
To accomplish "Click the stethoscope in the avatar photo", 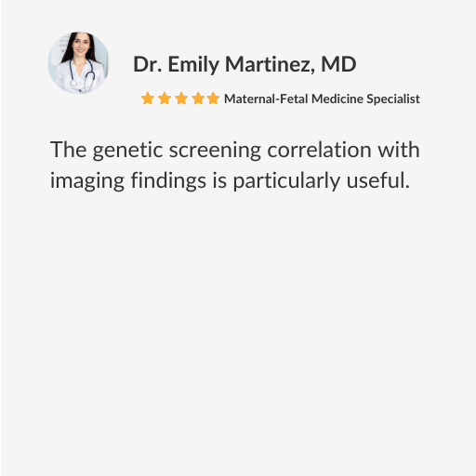I will (x=82, y=73).
